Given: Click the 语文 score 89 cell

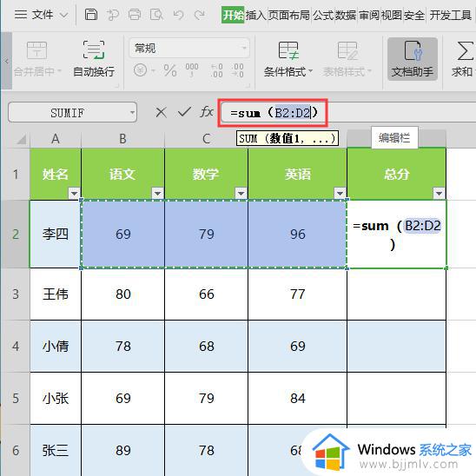Looking at the screenshot, I should pyautogui.click(x=123, y=451).
